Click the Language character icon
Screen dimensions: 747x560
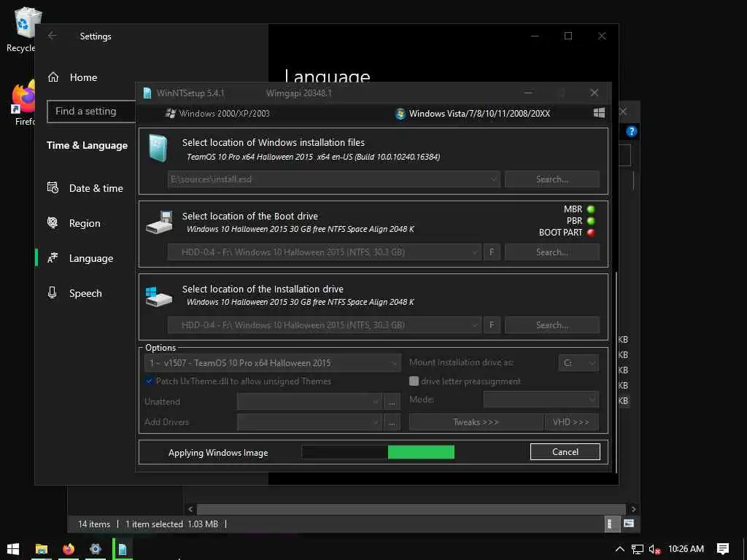(53, 257)
